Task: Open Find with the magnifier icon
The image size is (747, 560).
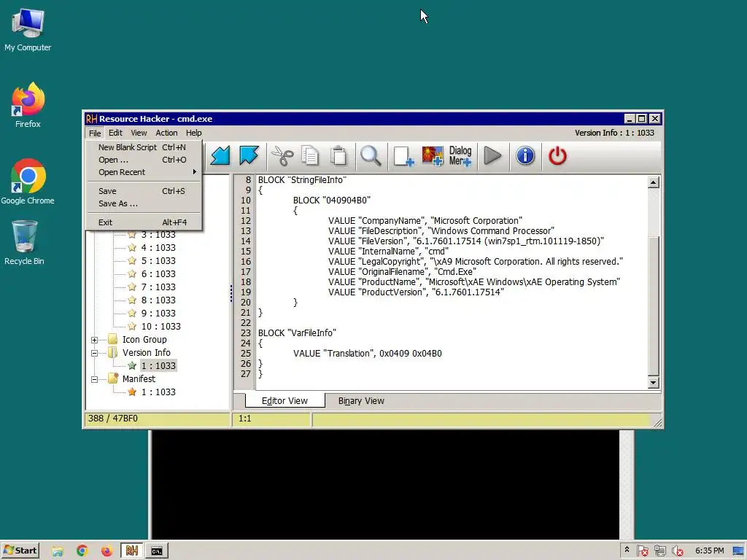Action: click(371, 156)
